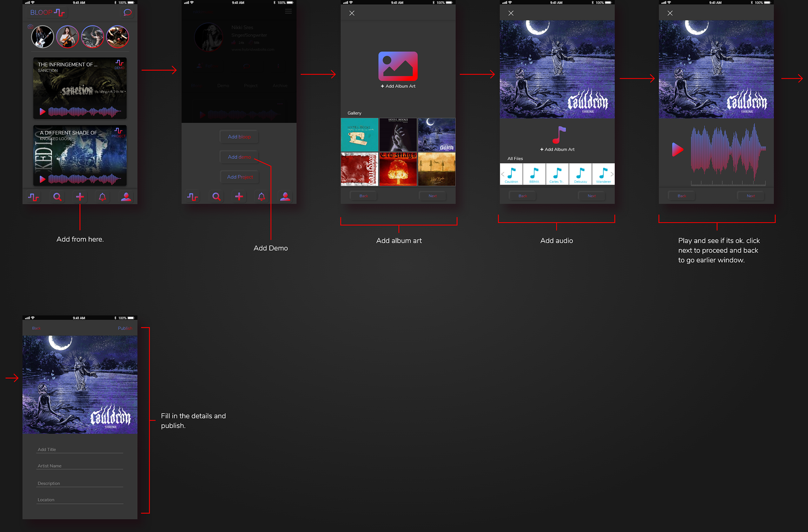Open home feed icon on feed screen

[x=33, y=197]
